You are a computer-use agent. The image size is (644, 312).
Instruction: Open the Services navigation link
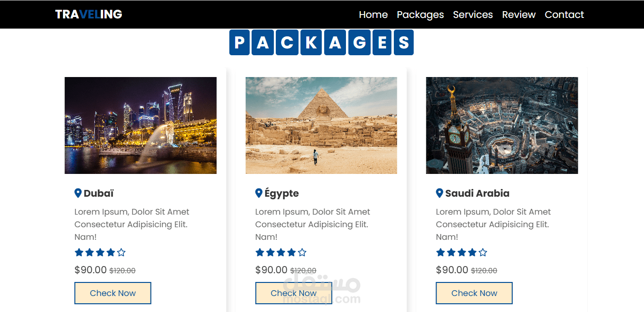pyautogui.click(x=473, y=15)
